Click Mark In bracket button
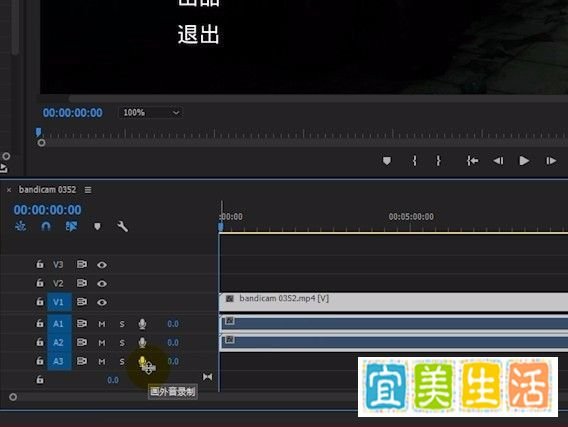Screen dimensions: 568x427 (x=414, y=160)
